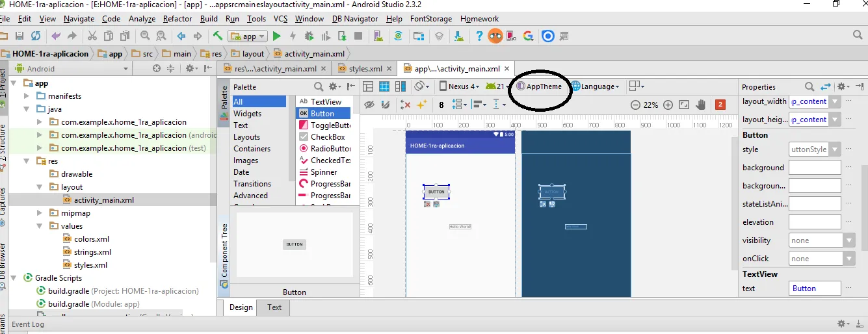Open the orientation in editor dropdown
Screen dimensions: 868x334
click(423, 86)
